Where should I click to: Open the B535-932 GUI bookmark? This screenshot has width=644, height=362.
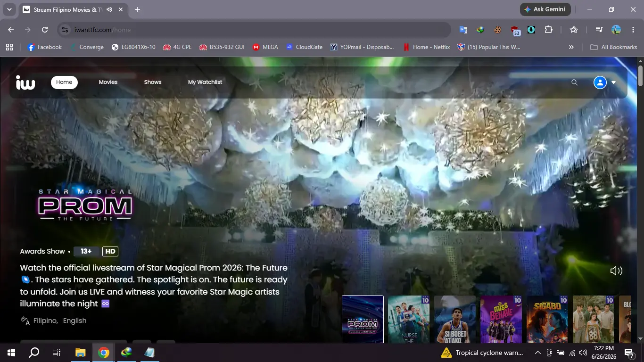(222, 47)
